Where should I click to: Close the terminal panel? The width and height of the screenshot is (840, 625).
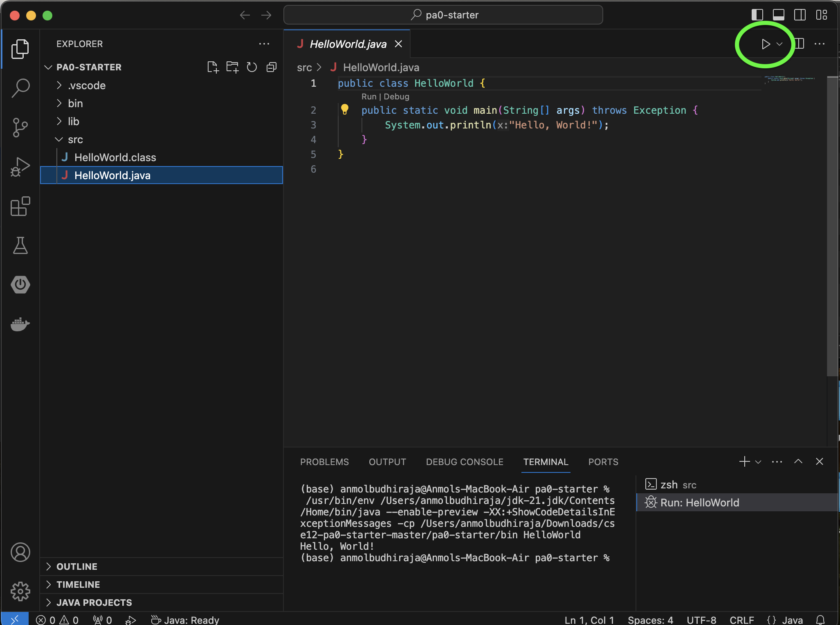[x=820, y=462]
